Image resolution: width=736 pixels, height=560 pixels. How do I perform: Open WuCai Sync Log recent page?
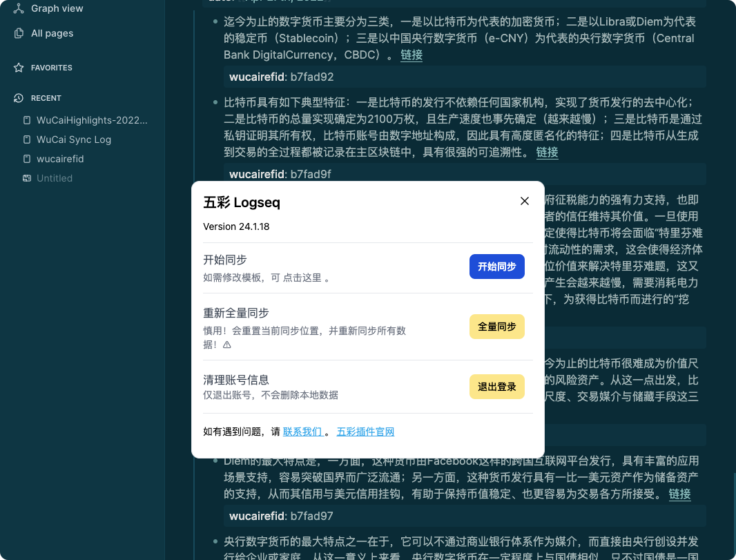pyautogui.click(x=74, y=139)
